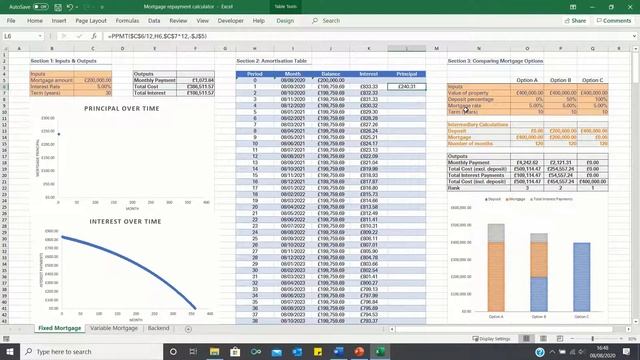
Task: Click the zoom in plus button
Action: (x=621, y=339)
